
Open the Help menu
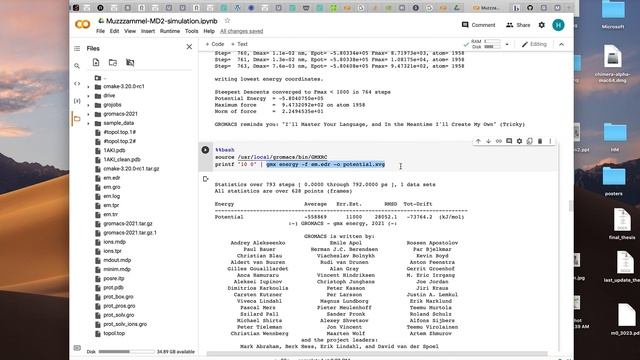pos(209,31)
